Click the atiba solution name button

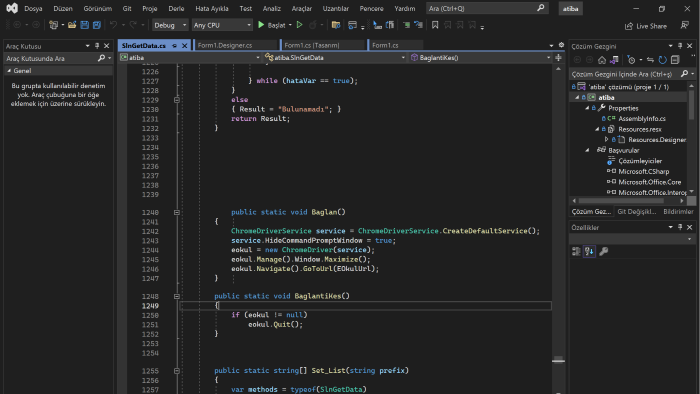(x=571, y=8)
